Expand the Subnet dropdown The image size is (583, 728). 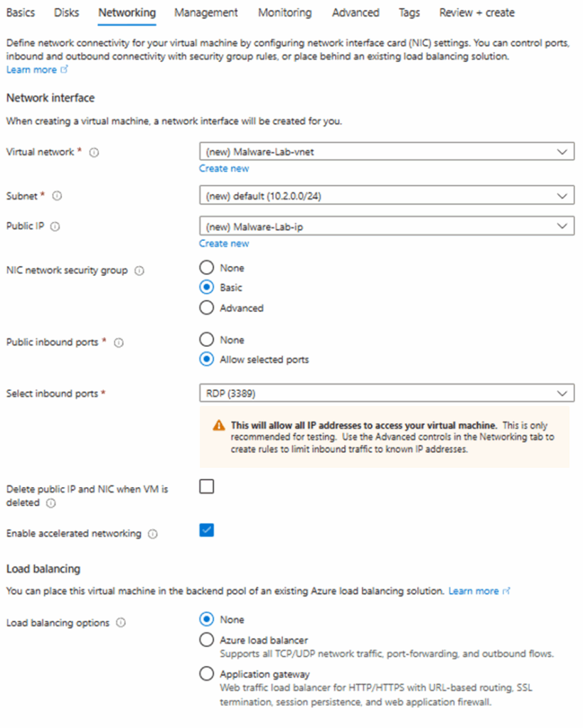pos(387,196)
